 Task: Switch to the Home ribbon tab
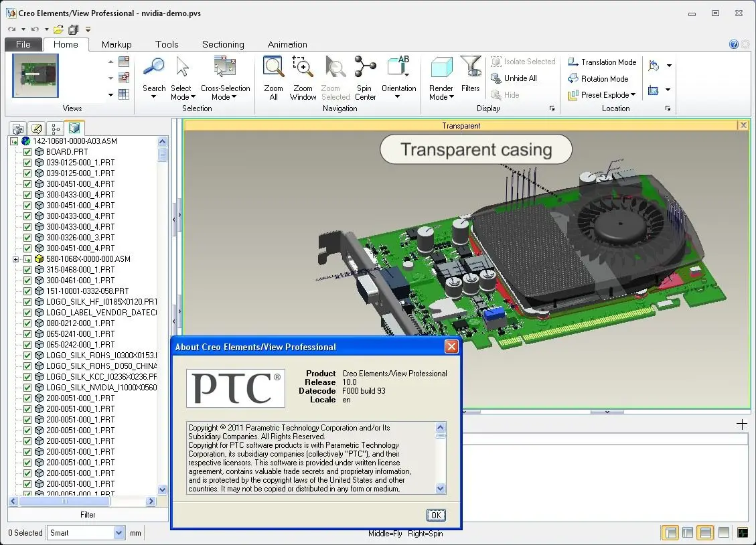tap(66, 44)
